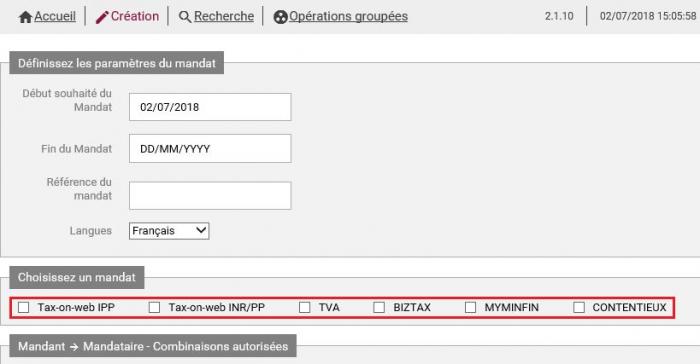
Task: Open Opérations groupées menu item
Action: pos(348,17)
